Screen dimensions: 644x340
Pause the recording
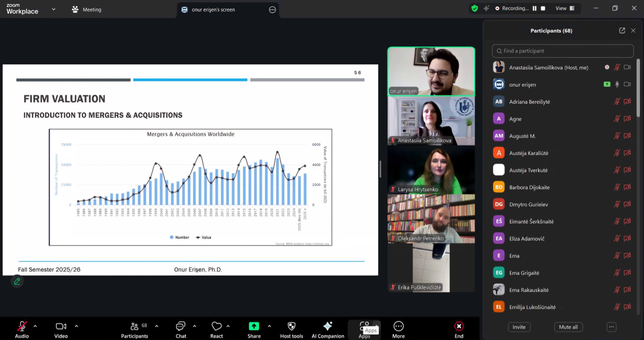pos(534,8)
